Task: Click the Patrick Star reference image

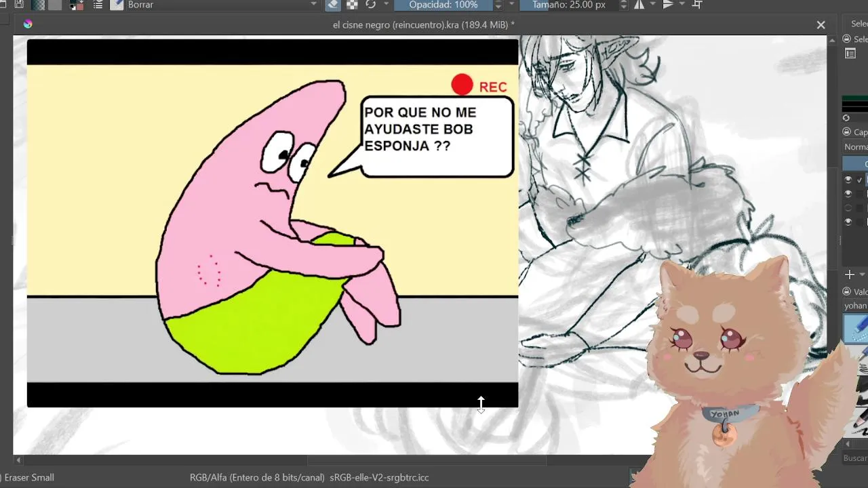Action: click(x=273, y=223)
